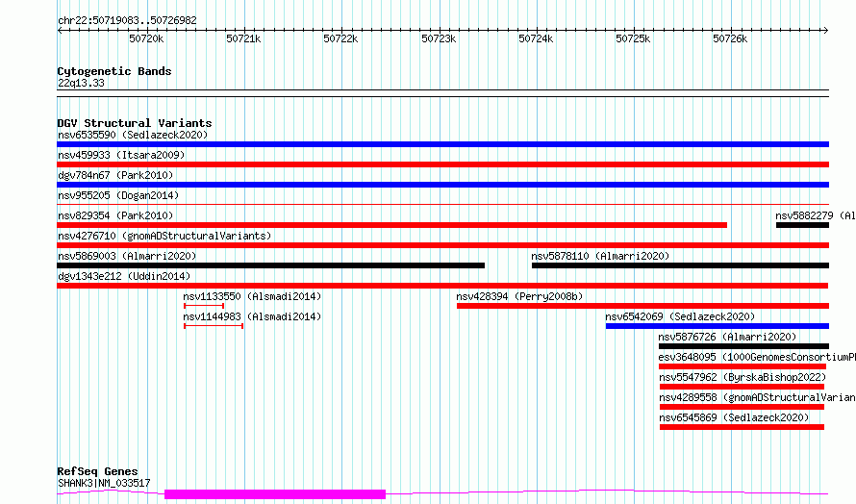This screenshot has height=504, width=856.
Task: Click the 50720k ruler tick label
Action: point(146,39)
